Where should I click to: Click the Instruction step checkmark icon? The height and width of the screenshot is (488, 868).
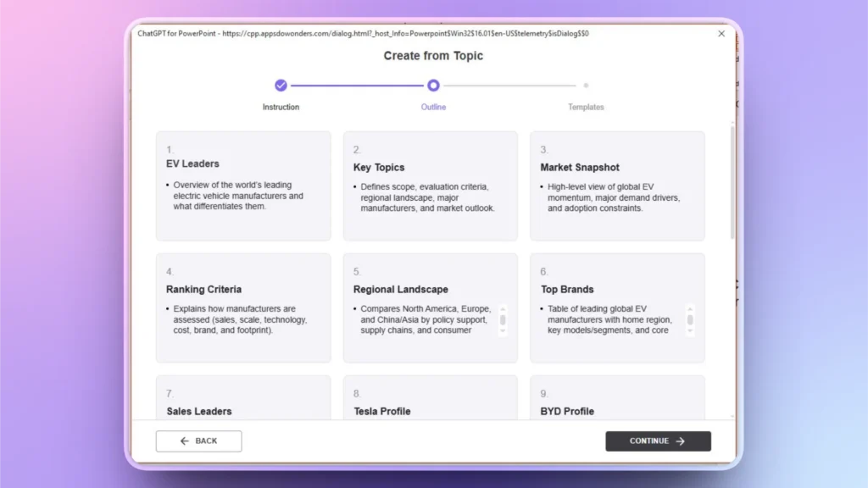point(281,86)
